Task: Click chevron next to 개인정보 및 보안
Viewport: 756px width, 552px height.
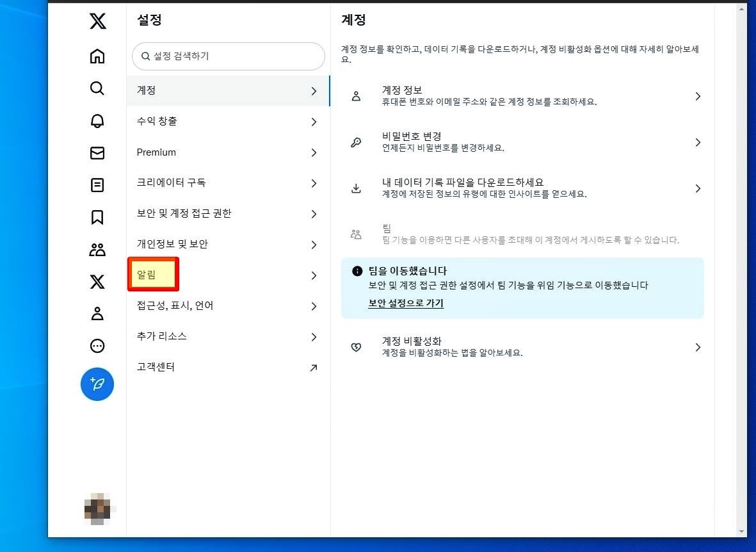Action: coord(314,245)
